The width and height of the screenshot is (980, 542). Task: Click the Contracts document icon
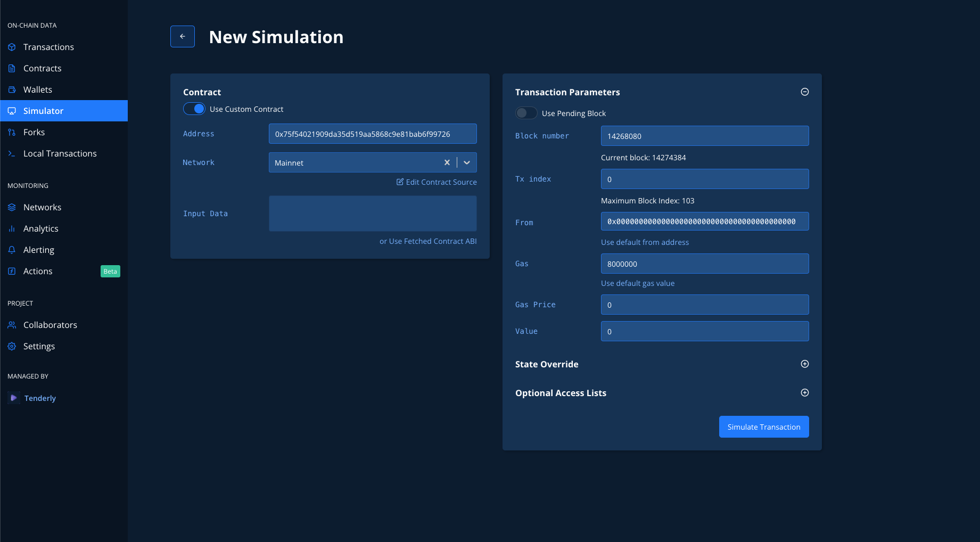12,69
